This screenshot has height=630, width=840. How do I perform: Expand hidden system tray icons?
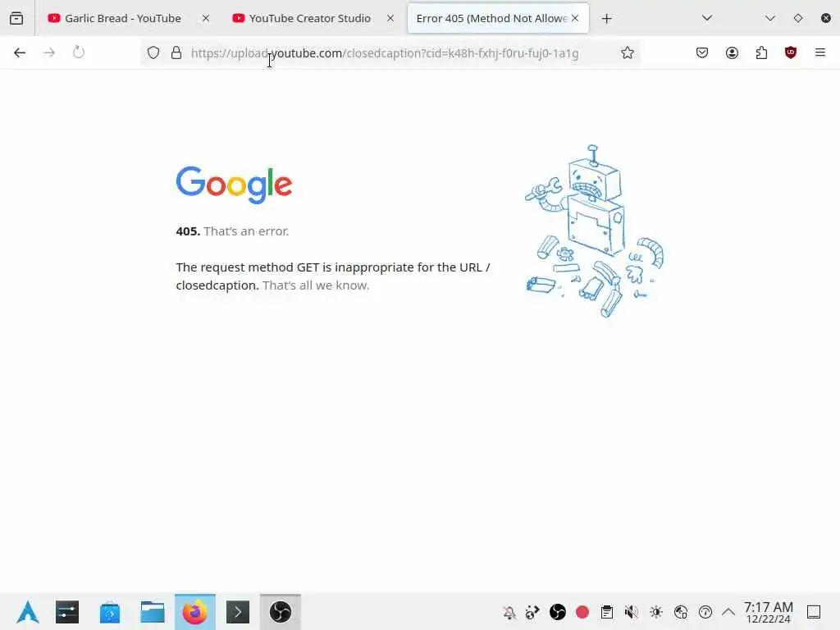point(728,612)
